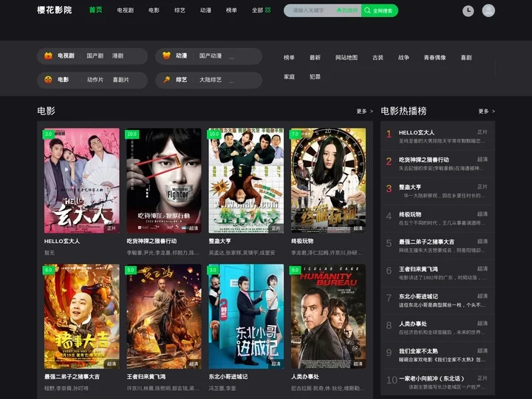Expand the 全部 categories menu

[258, 10]
